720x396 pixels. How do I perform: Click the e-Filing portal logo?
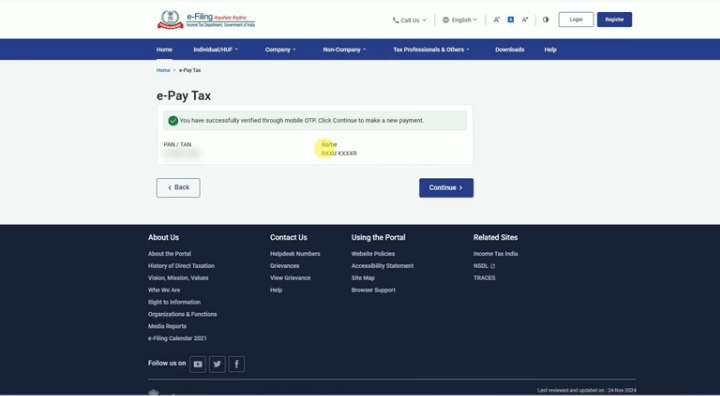point(206,19)
